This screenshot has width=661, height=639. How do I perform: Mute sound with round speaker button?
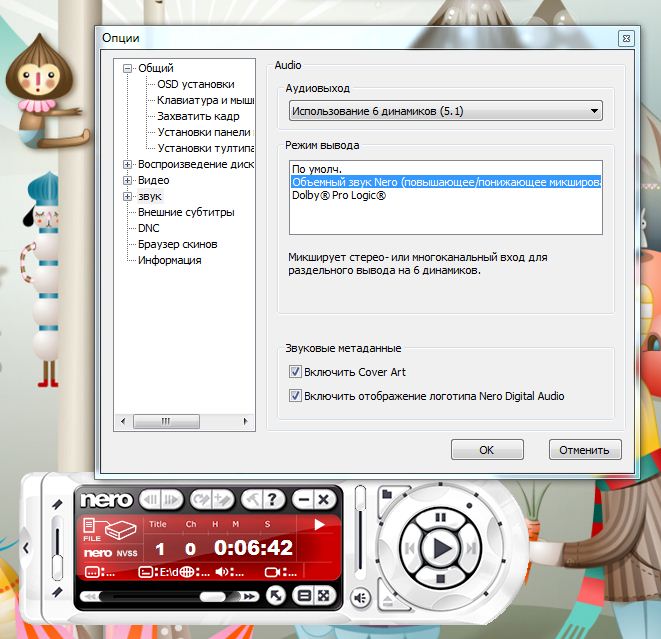(x=360, y=598)
